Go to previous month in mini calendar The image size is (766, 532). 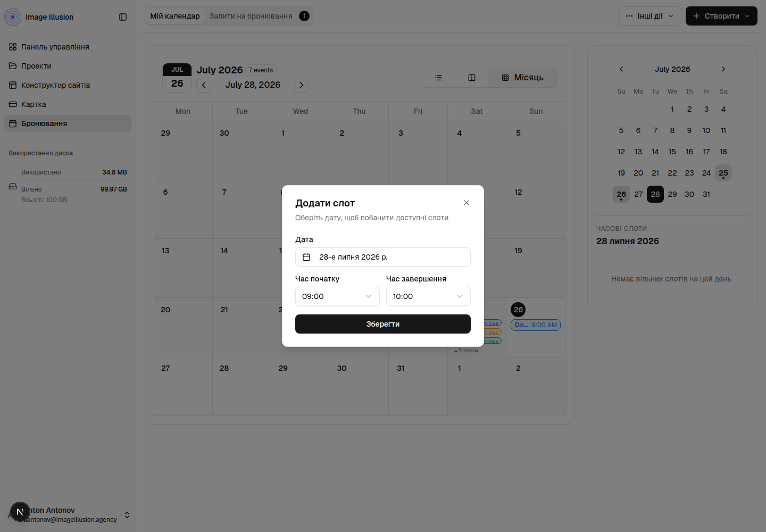(621, 69)
